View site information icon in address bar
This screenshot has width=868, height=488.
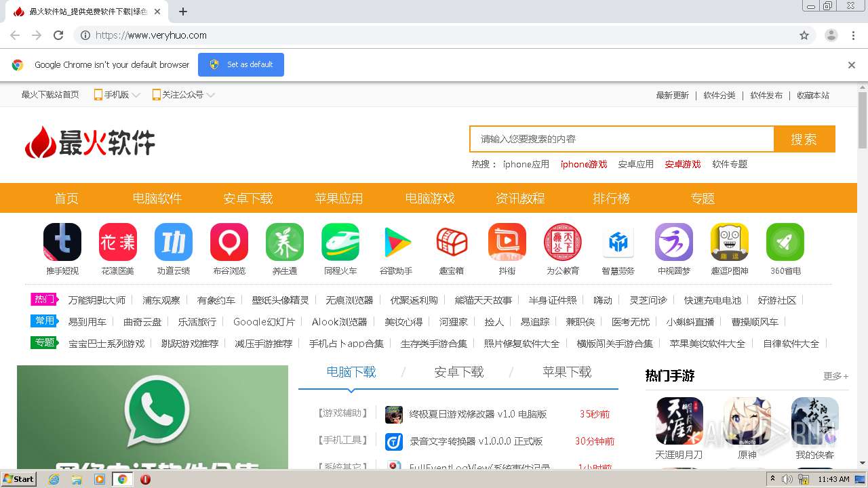tap(85, 35)
